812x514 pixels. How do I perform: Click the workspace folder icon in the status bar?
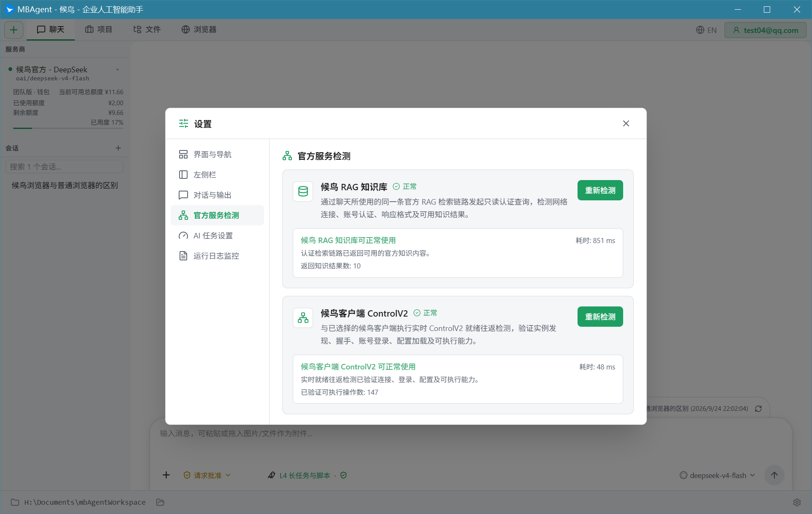coord(15,502)
